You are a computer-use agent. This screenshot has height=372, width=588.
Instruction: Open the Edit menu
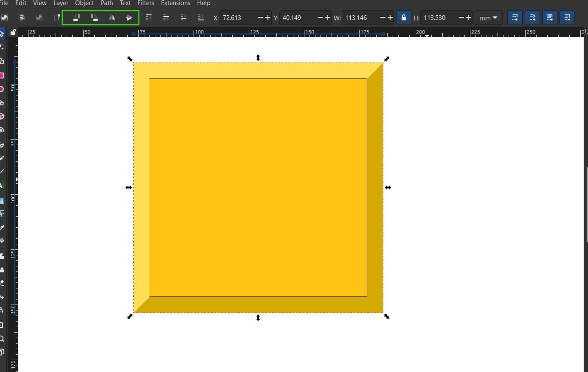pyautogui.click(x=21, y=3)
